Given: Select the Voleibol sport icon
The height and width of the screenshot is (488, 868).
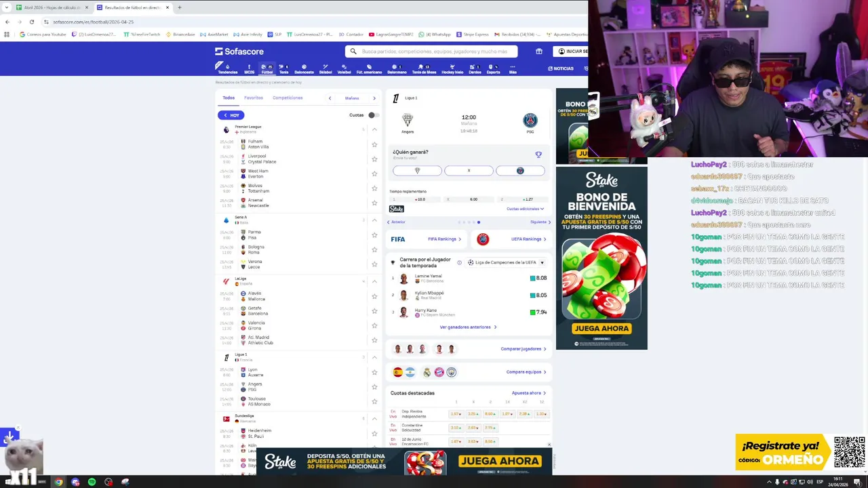Looking at the screenshot, I should pyautogui.click(x=344, y=69).
